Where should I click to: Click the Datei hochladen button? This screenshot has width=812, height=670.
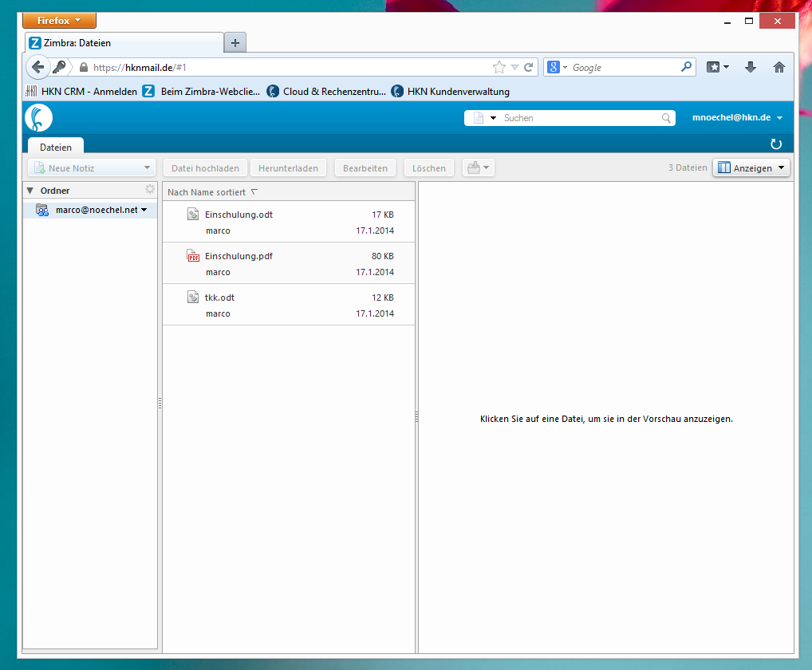point(205,168)
